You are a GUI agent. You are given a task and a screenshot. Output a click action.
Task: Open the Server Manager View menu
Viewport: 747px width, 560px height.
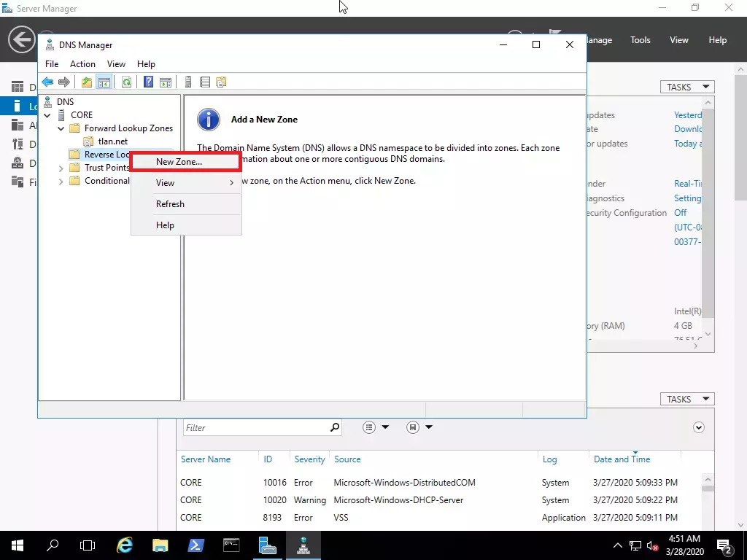(679, 40)
